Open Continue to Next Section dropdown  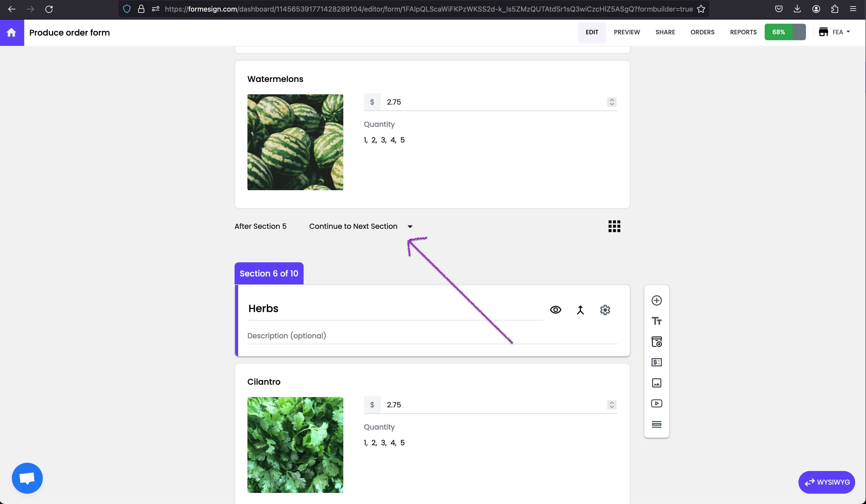click(x=361, y=226)
